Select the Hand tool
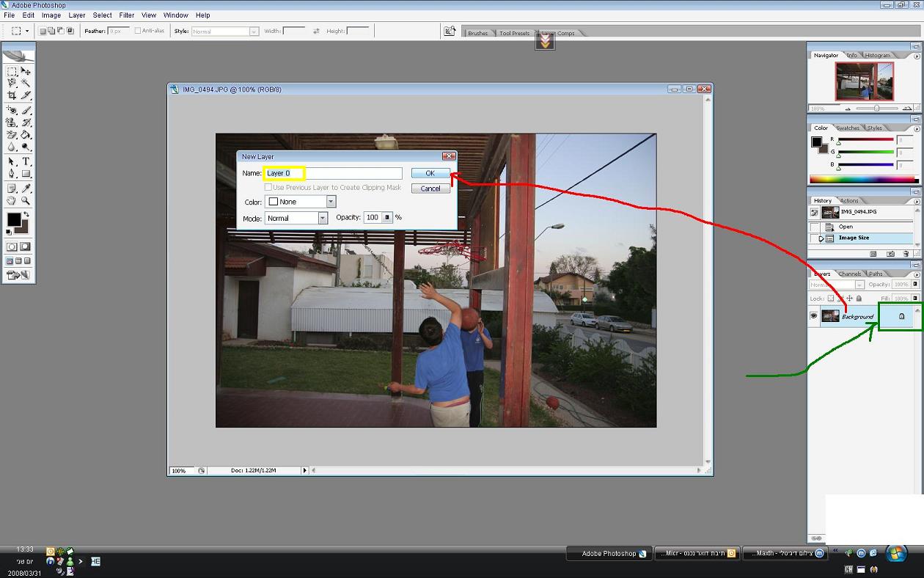 (12, 200)
